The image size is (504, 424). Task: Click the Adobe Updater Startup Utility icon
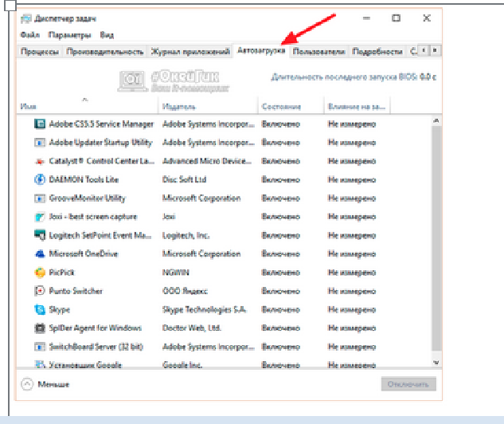pos(40,143)
